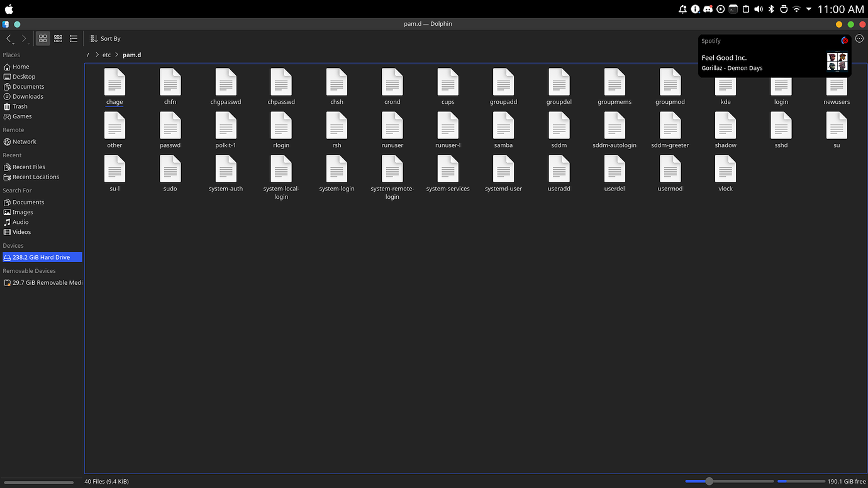Click the Sort By toolbar button
The width and height of the screenshot is (868, 488).
[x=105, y=38]
